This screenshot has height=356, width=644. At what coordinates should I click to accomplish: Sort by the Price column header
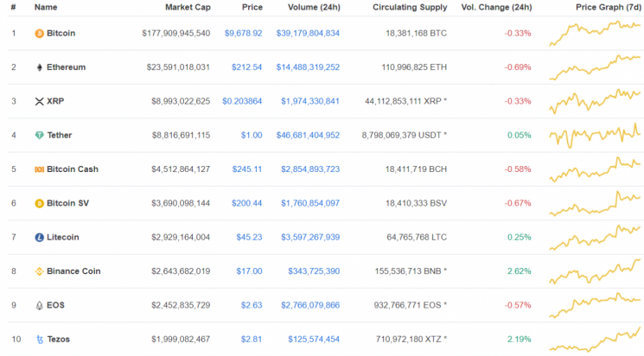[252, 8]
